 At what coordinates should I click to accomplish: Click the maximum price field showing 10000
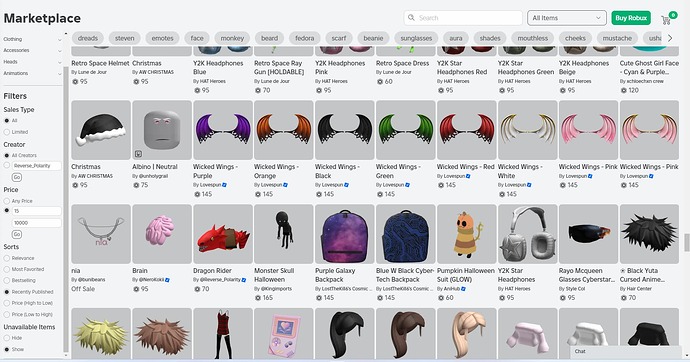pyautogui.click(x=37, y=223)
